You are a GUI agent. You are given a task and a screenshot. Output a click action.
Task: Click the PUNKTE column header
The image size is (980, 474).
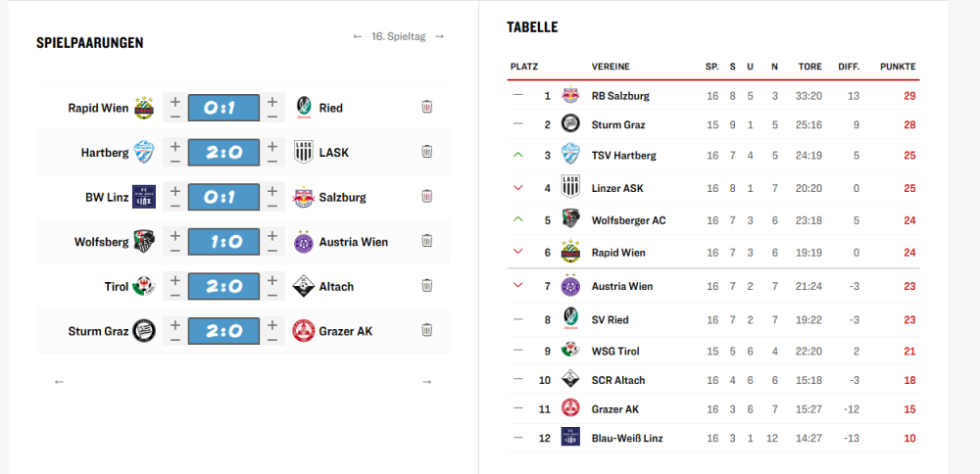coord(898,67)
